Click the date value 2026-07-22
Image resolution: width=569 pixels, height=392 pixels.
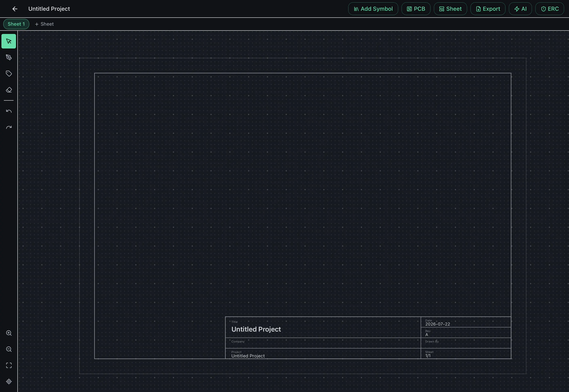[438, 324]
